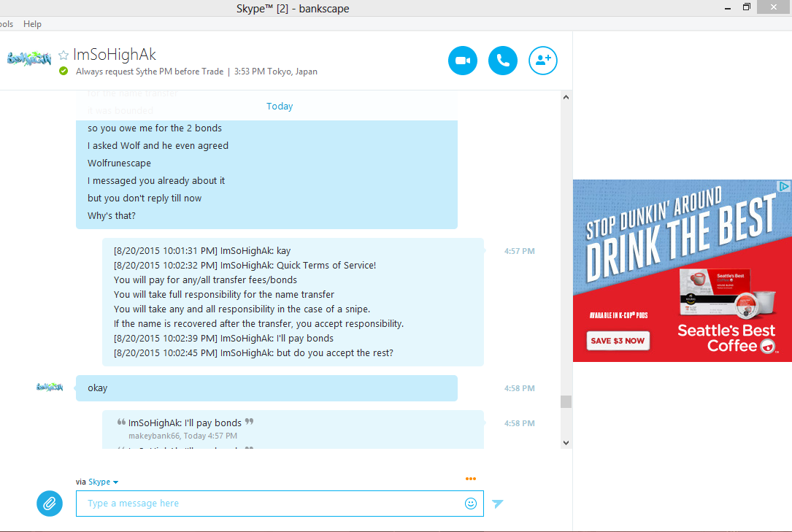Click "I messaged you already about it"
792x532 pixels.
click(156, 181)
